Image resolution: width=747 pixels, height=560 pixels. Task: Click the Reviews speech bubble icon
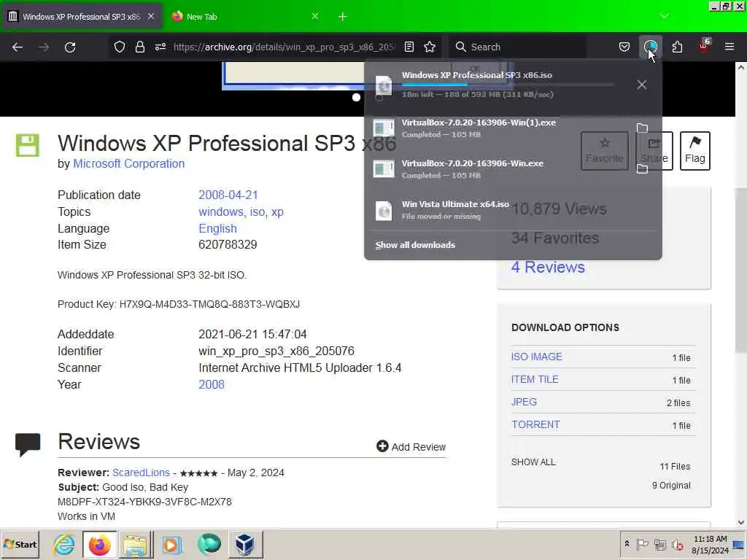28,445
